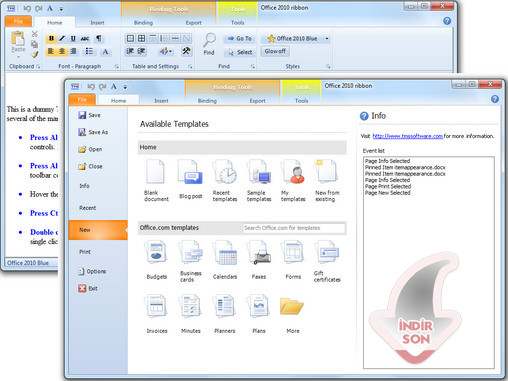
Task: Click help icon in front window
Action: click(x=495, y=99)
